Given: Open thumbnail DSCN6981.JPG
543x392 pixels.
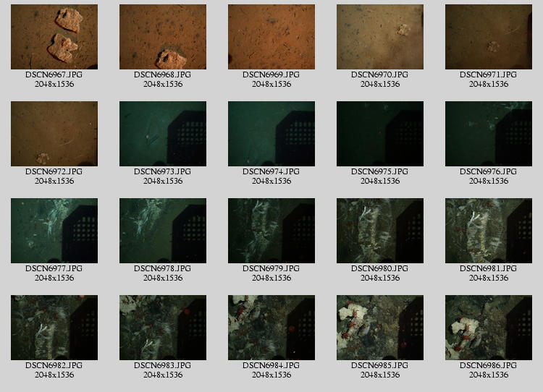Looking at the screenshot, I should [x=489, y=231].
